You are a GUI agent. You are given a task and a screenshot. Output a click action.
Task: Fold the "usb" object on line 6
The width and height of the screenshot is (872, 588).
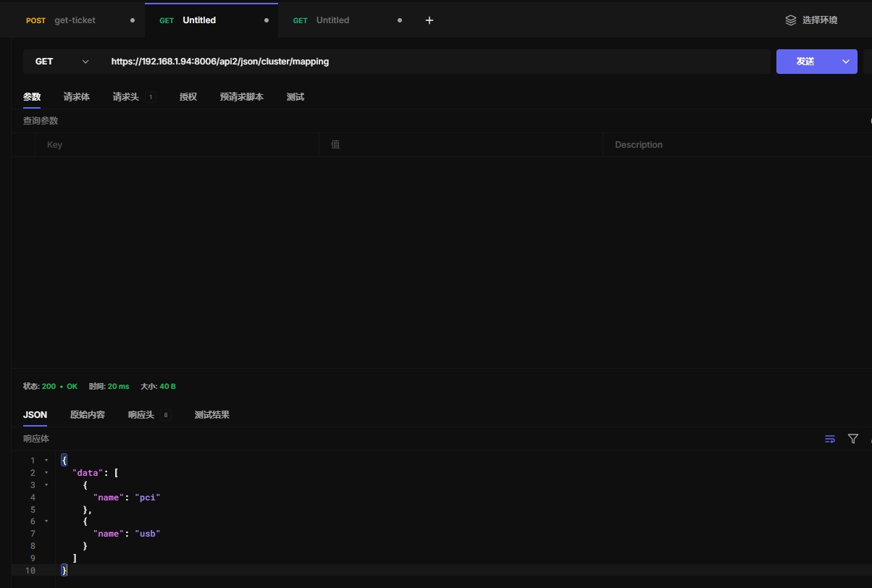[46, 521]
